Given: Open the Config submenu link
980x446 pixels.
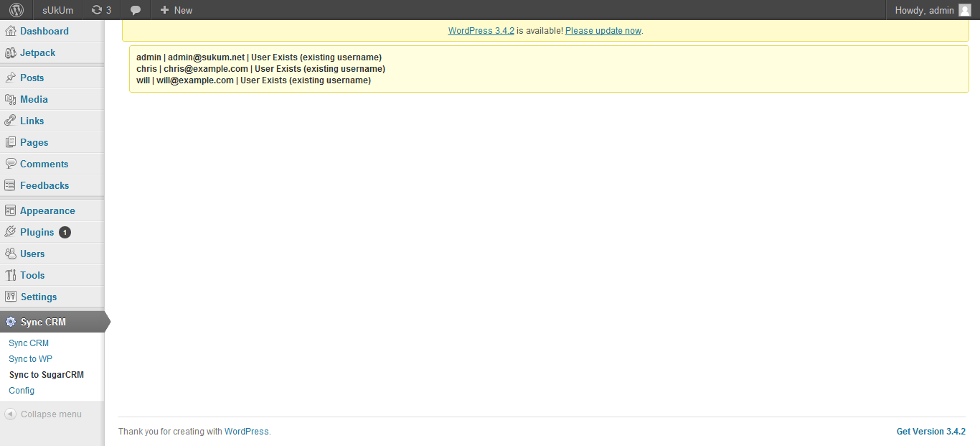Looking at the screenshot, I should 22,391.
